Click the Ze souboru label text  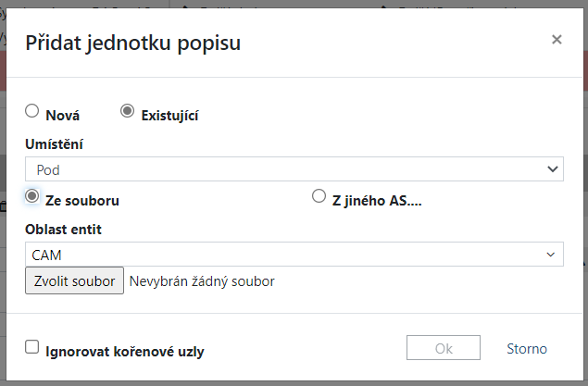pyautogui.click(x=82, y=200)
